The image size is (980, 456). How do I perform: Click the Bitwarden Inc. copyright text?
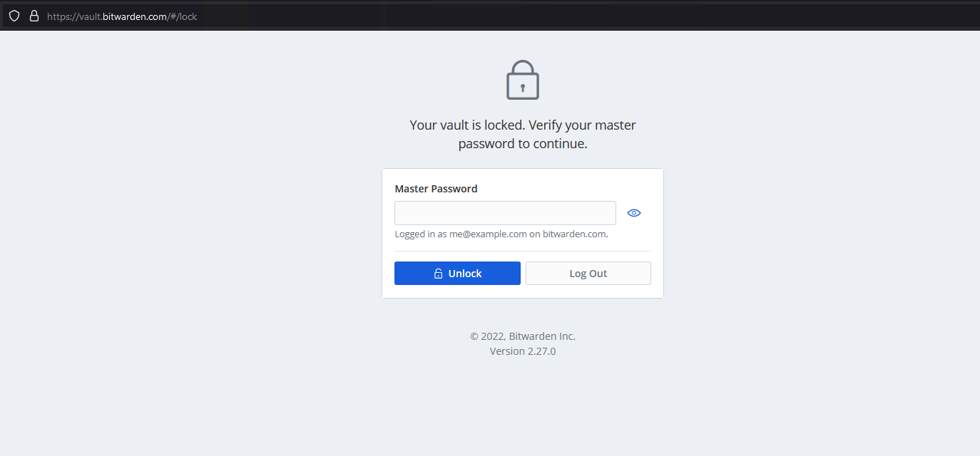[522, 336]
